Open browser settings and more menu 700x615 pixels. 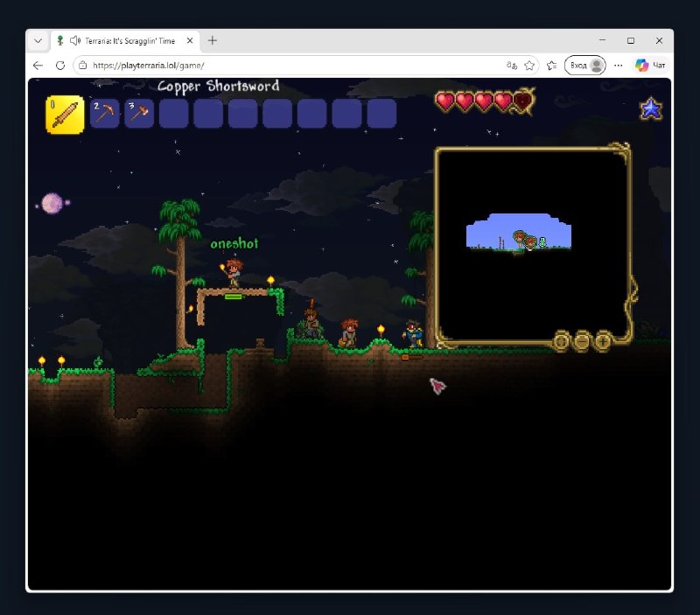click(x=618, y=65)
